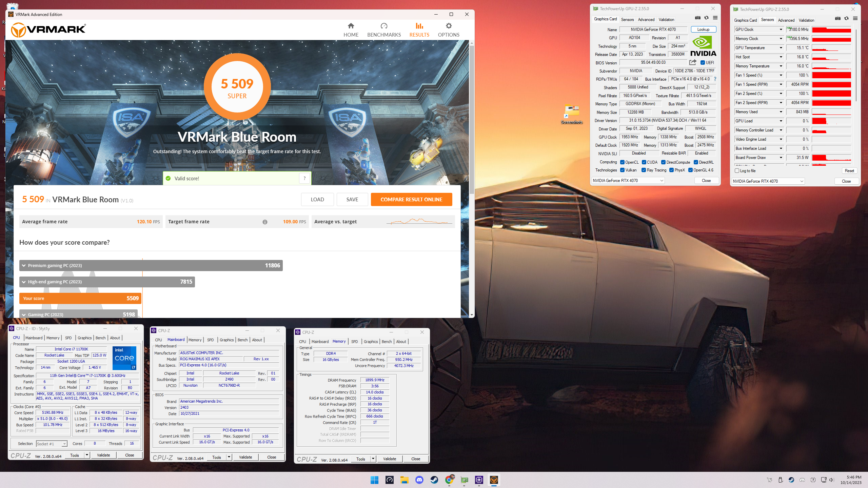This screenshot has height=488, width=868.
Task: Open the OPTIONS gear in VRMark
Action: click(449, 30)
